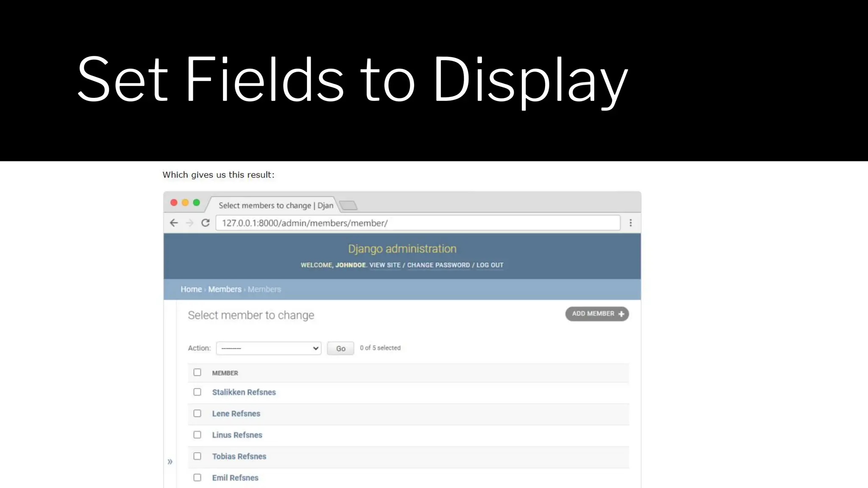Check the box for Linus Refsnes
This screenshot has height=488, width=868.
pos(198,435)
